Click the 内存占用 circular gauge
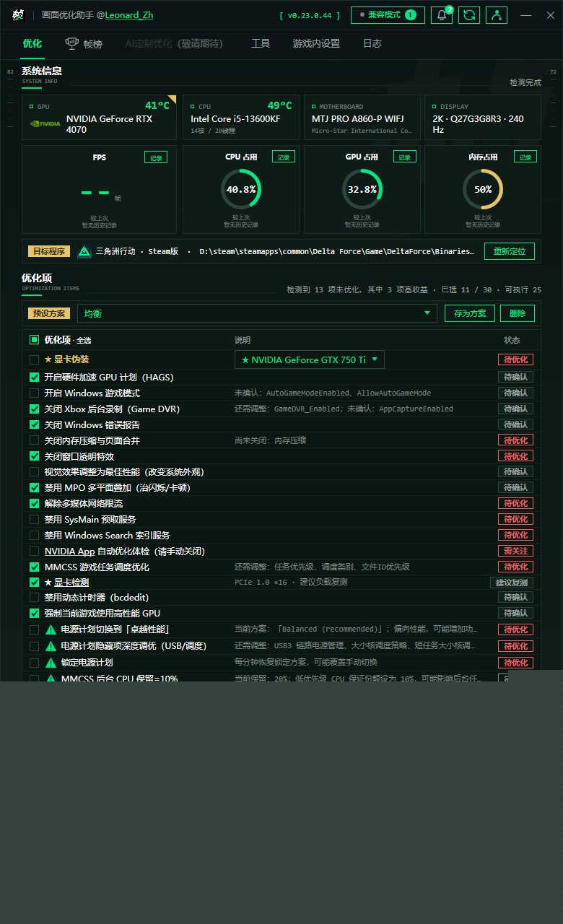The image size is (563, 924). (x=483, y=189)
